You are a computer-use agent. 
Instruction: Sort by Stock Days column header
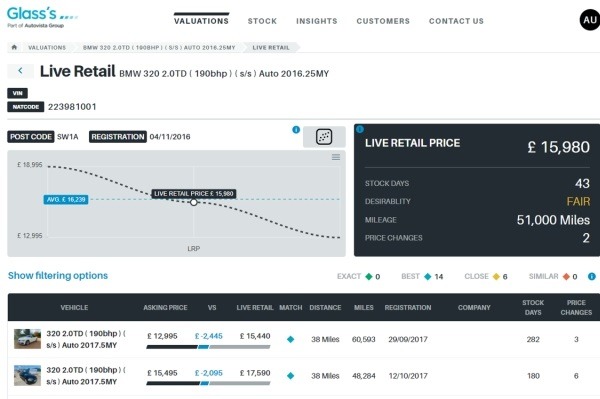point(533,307)
